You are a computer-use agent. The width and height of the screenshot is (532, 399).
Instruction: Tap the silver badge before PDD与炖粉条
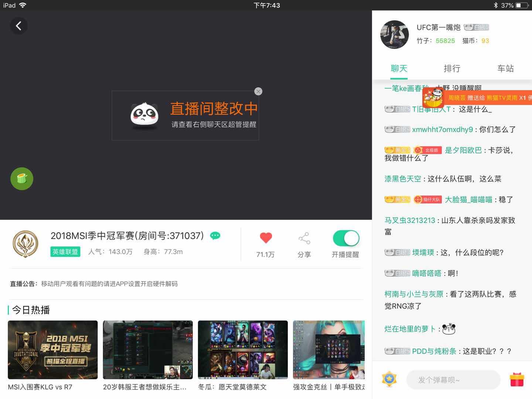pyautogui.click(x=397, y=351)
